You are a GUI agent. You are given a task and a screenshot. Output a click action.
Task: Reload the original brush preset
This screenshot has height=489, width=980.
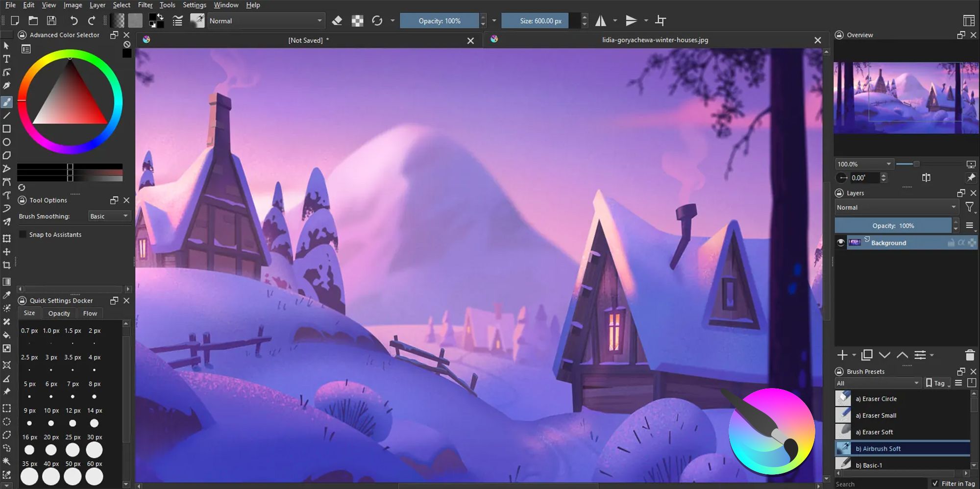pyautogui.click(x=377, y=21)
